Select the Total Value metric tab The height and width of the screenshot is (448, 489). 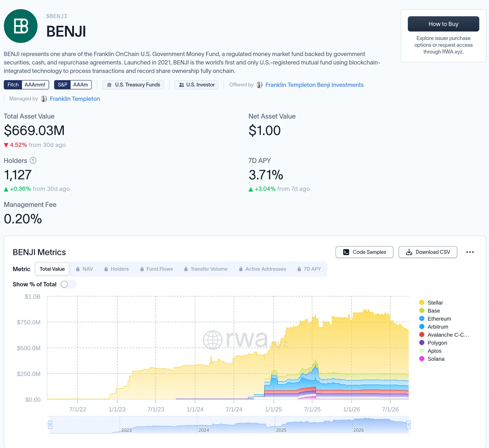pyautogui.click(x=52, y=269)
